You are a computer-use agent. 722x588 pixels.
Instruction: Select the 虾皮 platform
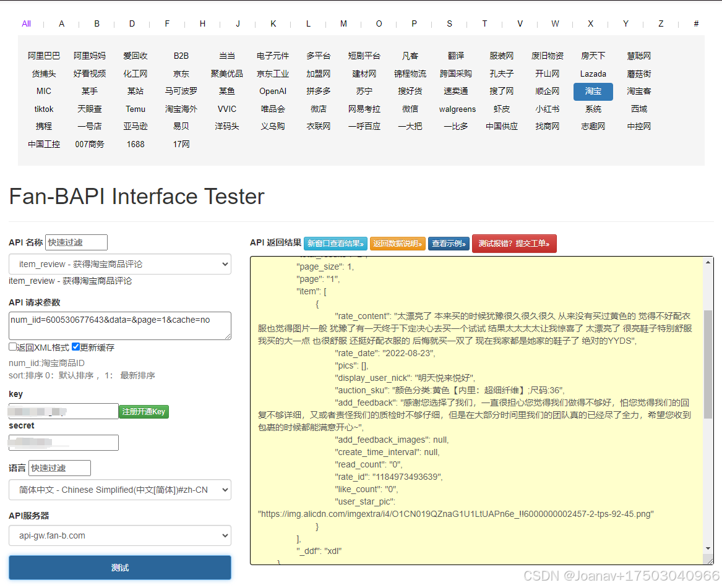click(501, 109)
